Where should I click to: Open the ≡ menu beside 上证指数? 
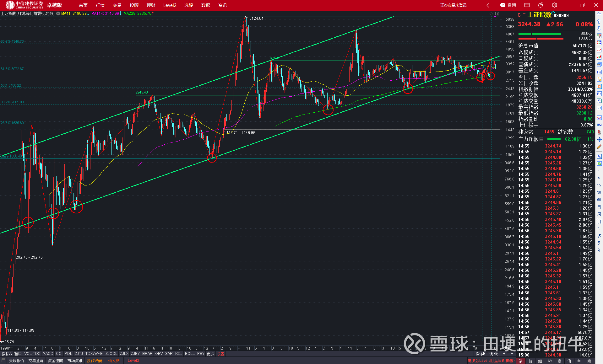(524, 15)
